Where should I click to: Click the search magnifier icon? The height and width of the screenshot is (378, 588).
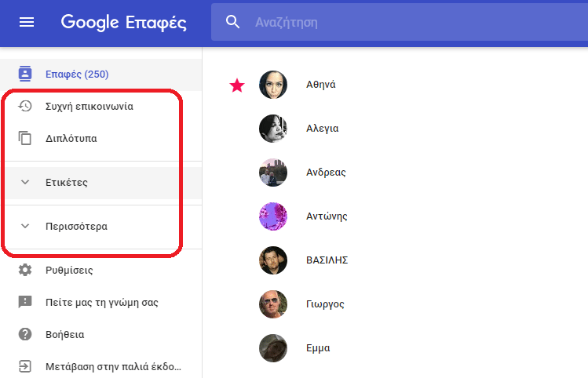point(232,22)
